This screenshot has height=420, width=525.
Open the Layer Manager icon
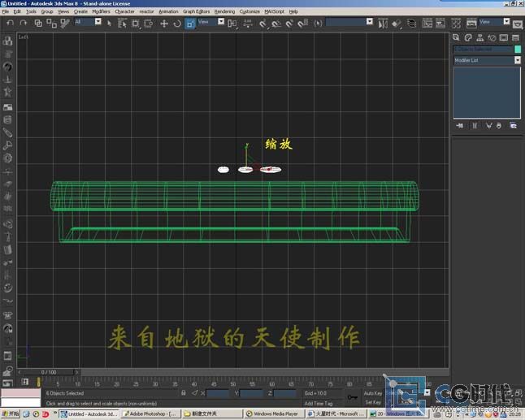411,24
